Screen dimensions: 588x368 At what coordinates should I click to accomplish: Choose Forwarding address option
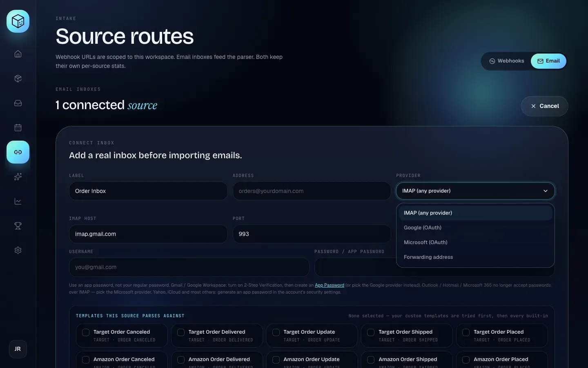click(x=475, y=257)
